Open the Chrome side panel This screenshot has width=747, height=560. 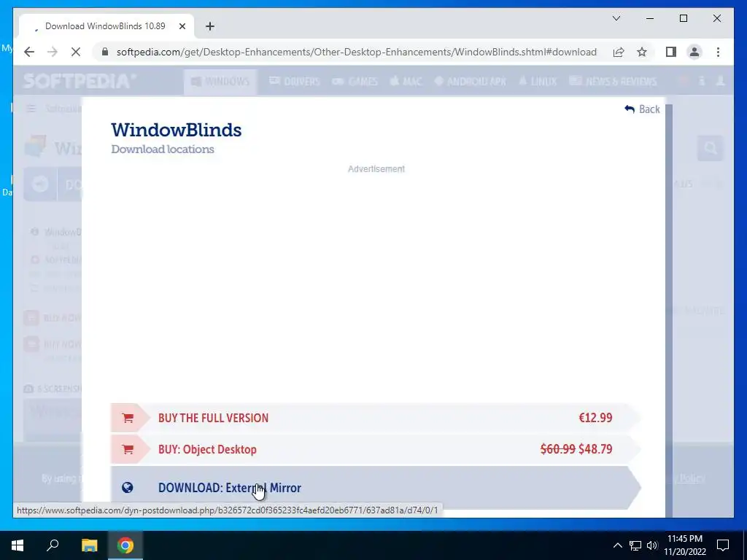(x=671, y=52)
